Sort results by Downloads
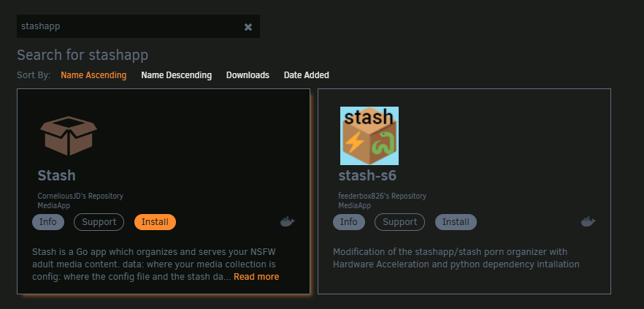This screenshot has width=644, height=309. point(248,75)
